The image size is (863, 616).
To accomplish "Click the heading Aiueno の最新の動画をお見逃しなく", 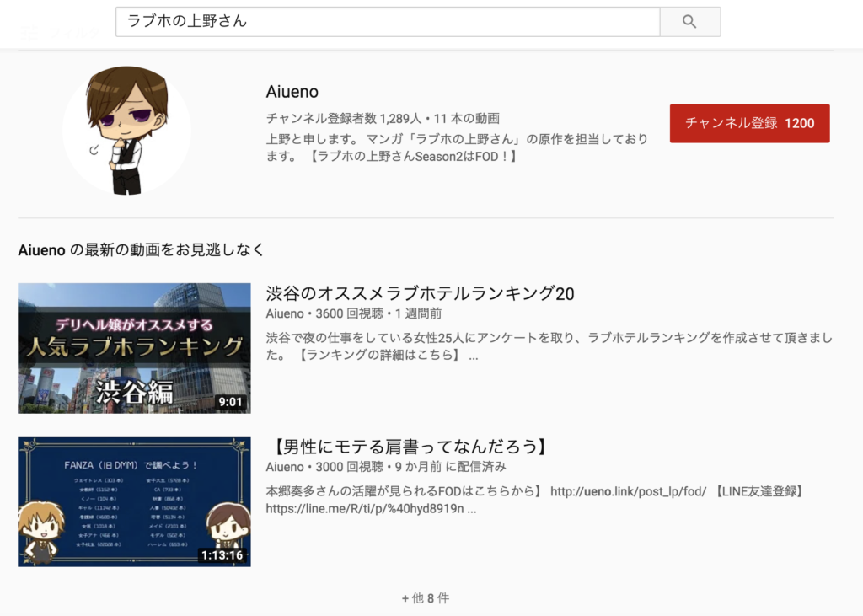I will point(142,250).
